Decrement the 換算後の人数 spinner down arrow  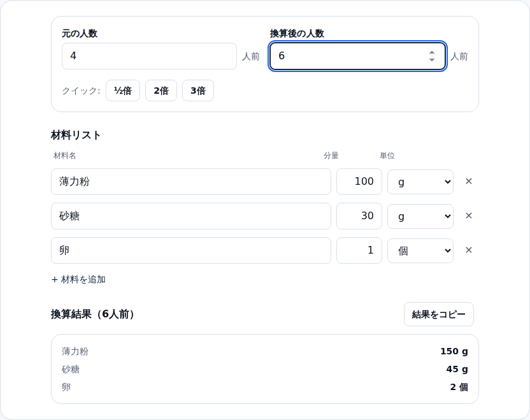tap(432, 59)
